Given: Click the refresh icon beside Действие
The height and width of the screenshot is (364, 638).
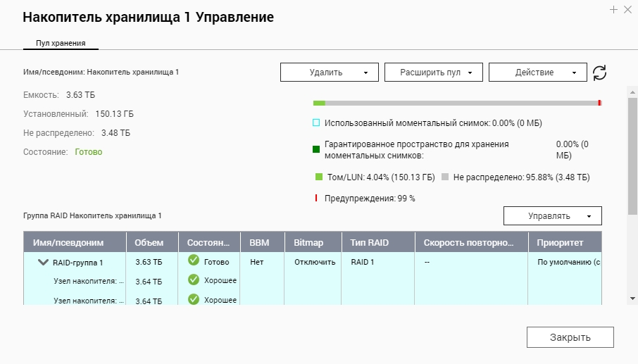Looking at the screenshot, I should tap(599, 73).
